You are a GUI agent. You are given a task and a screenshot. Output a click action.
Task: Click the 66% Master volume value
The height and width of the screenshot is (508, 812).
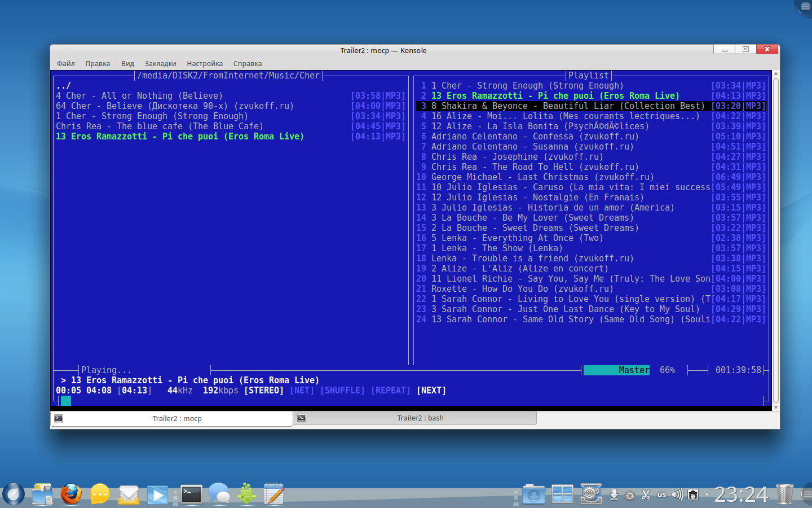pyautogui.click(x=667, y=370)
